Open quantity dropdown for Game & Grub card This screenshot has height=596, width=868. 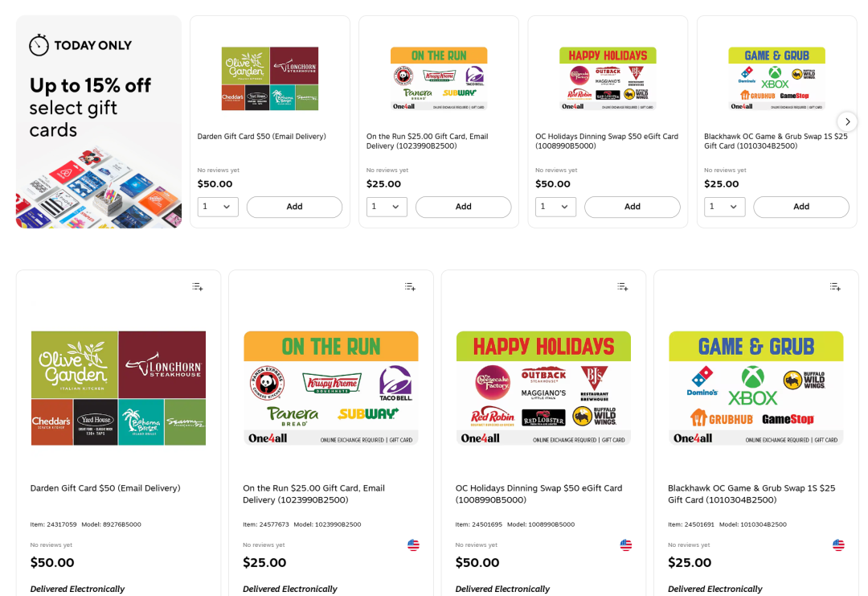click(x=725, y=207)
